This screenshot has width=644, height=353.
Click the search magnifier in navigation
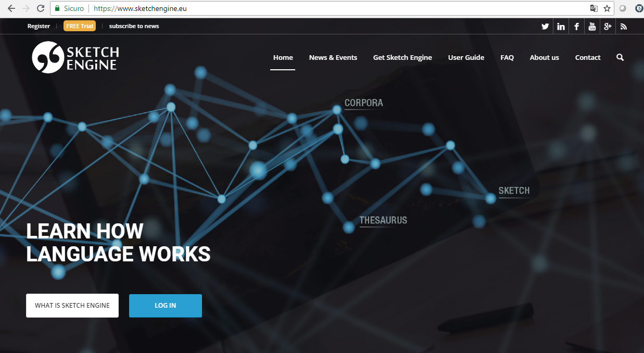(x=620, y=57)
